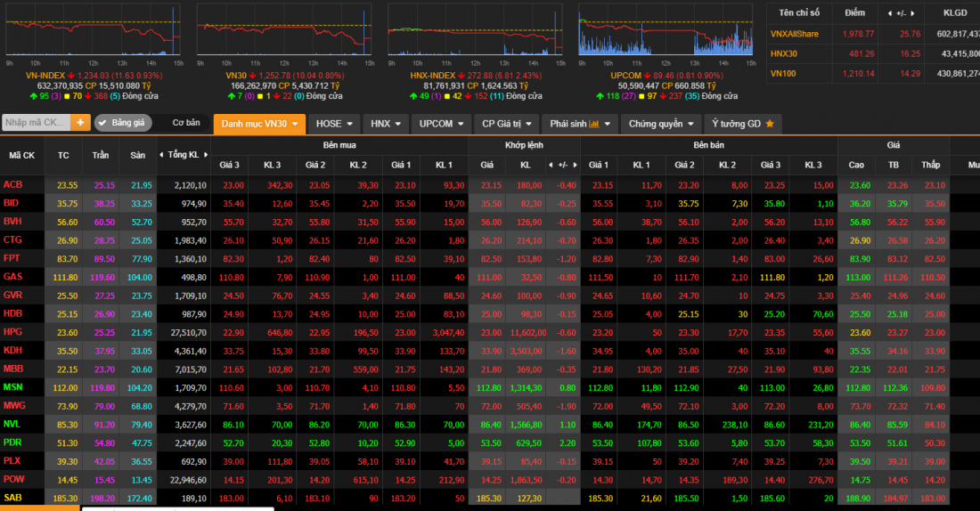980x511 pixels.
Task: Click the Điểm header in index table
Action: tap(855, 13)
